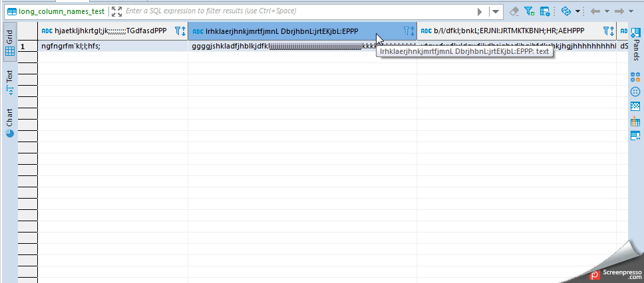Open the bottom references panel icon
Image resolution: width=644 pixels, height=283 pixels.
(635, 136)
